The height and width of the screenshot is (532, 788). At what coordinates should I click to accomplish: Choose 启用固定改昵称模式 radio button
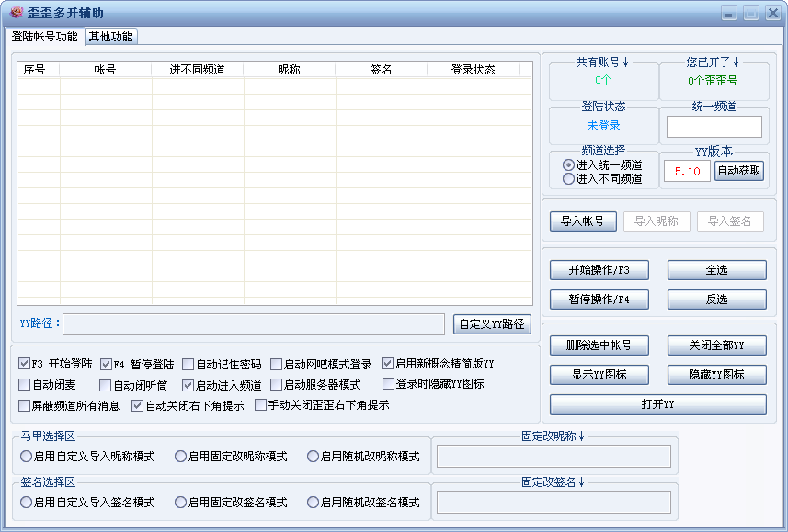coord(231,456)
